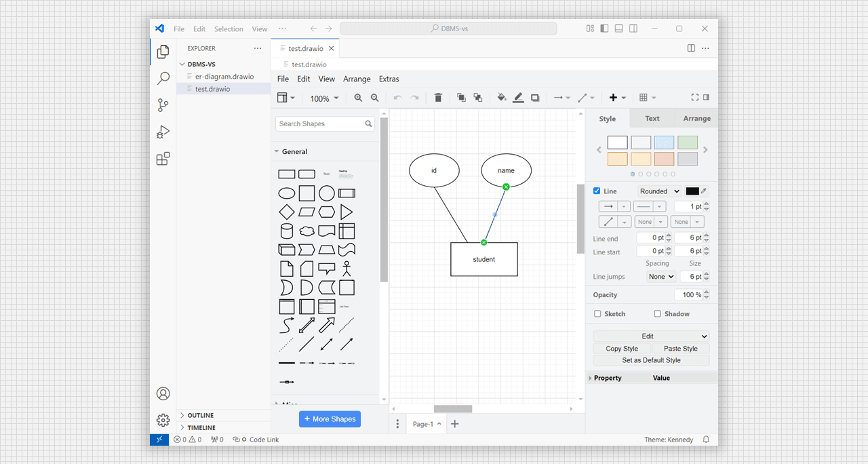Click the More Shapes button
868x464 pixels.
click(330, 419)
